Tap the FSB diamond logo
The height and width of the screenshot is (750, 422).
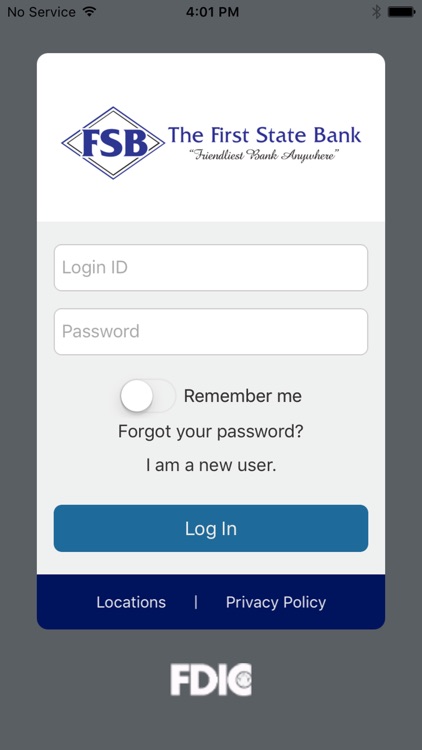pos(113,143)
